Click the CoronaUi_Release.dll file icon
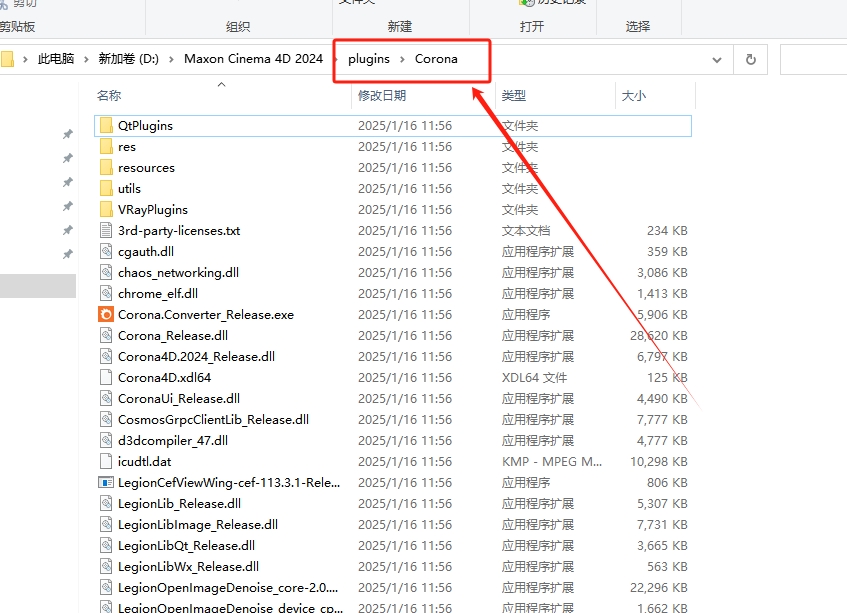 click(106, 399)
